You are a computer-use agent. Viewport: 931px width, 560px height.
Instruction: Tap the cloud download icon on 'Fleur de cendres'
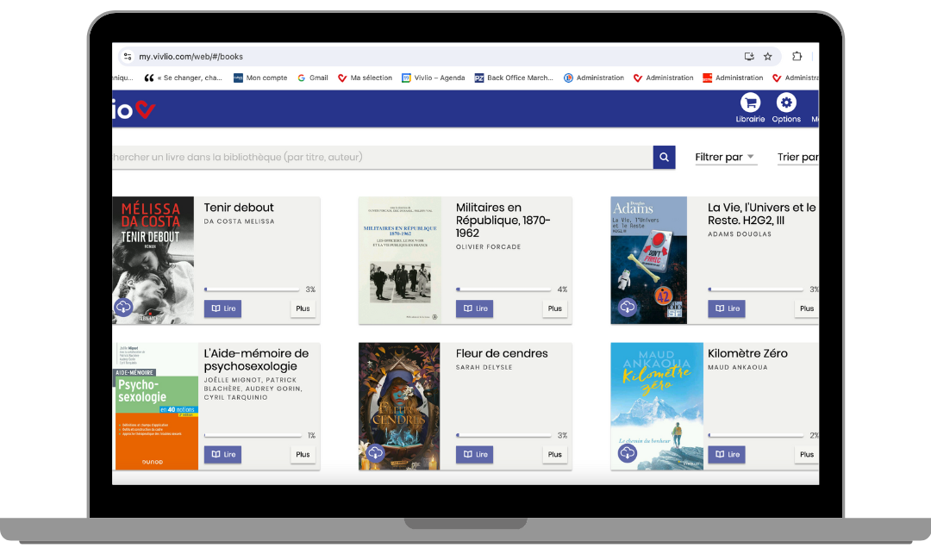375,451
